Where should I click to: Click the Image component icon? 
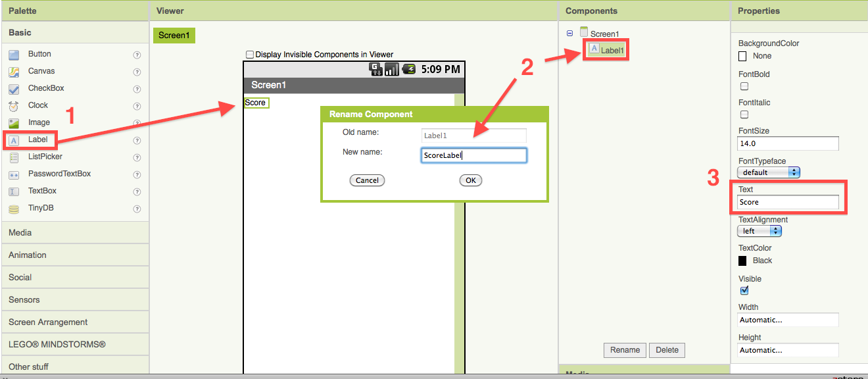[x=14, y=123]
